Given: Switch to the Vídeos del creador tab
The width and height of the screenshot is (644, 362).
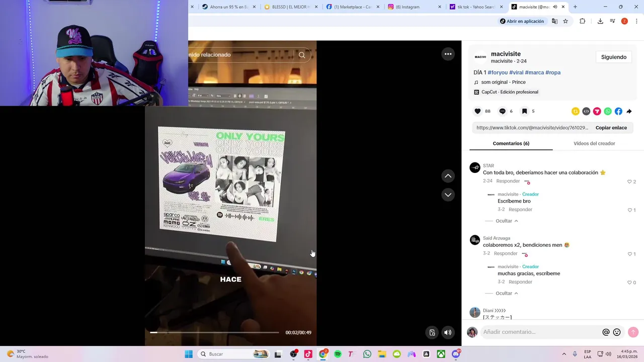Looking at the screenshot, I should (x=594, y=143).
